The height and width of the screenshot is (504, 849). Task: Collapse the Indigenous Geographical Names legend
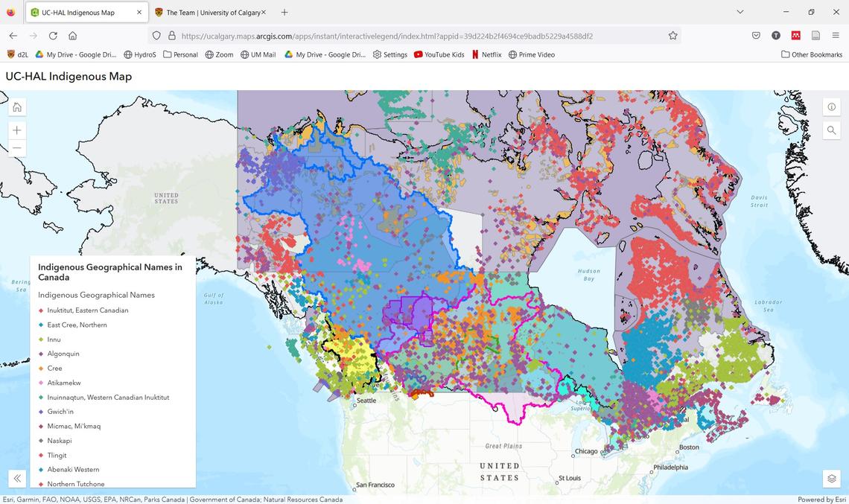[x=17, y=478]
